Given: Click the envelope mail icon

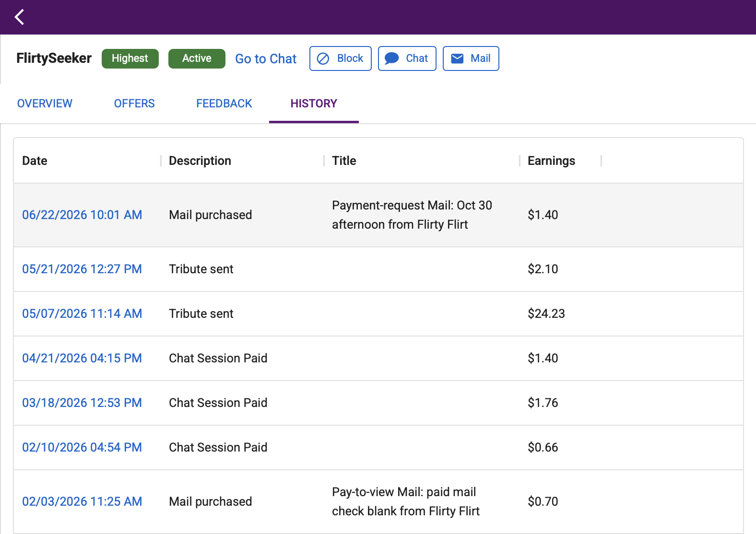Looking at the screenshot, I should [458, 58].
